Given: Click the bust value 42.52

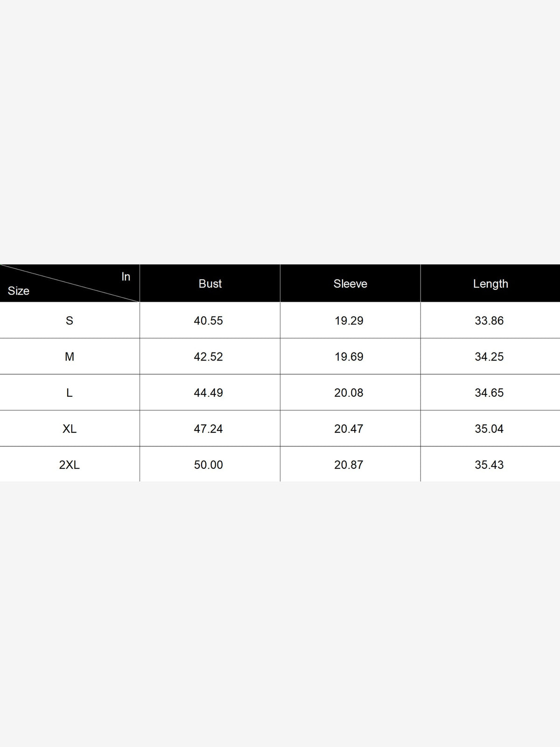Looking at the screenshot, I should [209, 357].
